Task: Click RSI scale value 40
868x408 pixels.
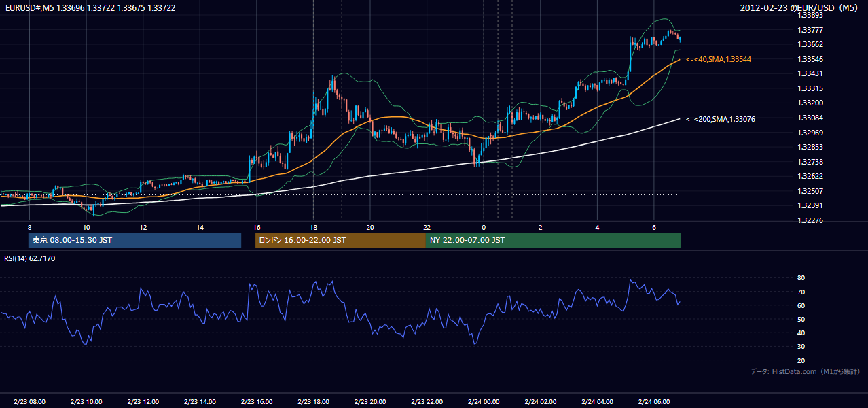Action: [801, 333]
